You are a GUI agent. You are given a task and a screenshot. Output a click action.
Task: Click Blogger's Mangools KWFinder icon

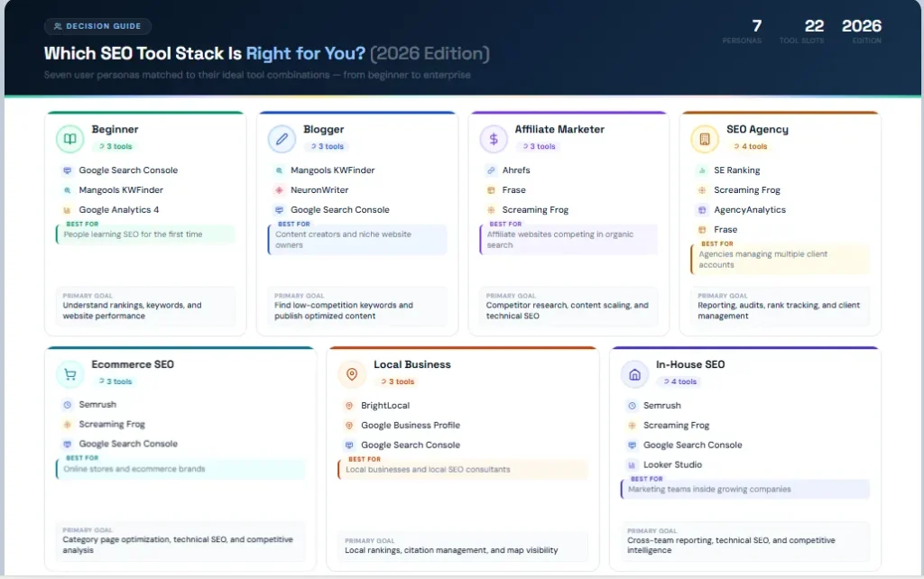point(279,170)
